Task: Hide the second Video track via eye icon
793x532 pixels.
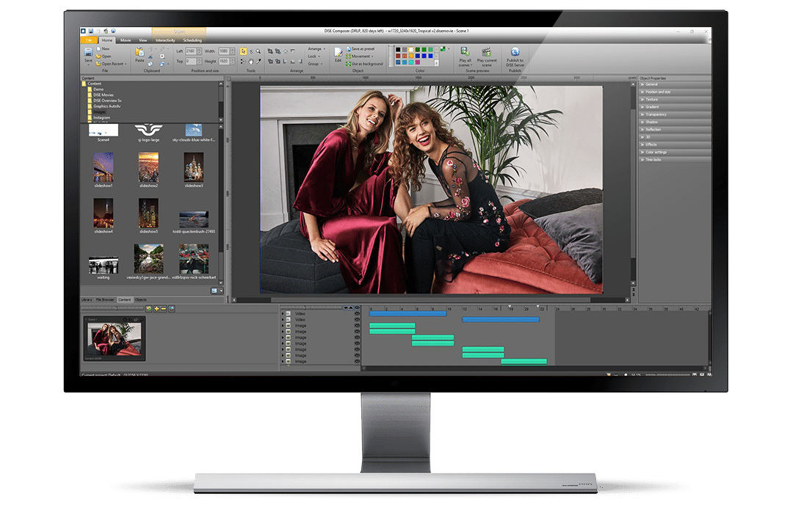Action: pos(357,320)
